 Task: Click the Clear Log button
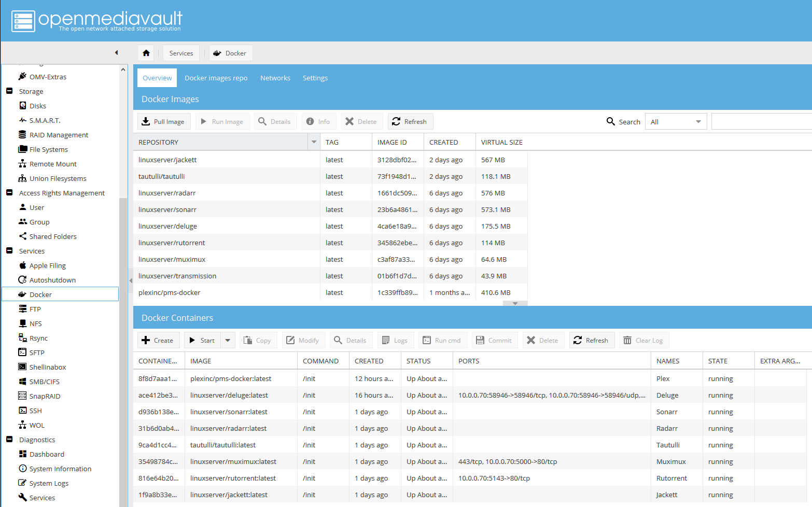coord(643,340)
